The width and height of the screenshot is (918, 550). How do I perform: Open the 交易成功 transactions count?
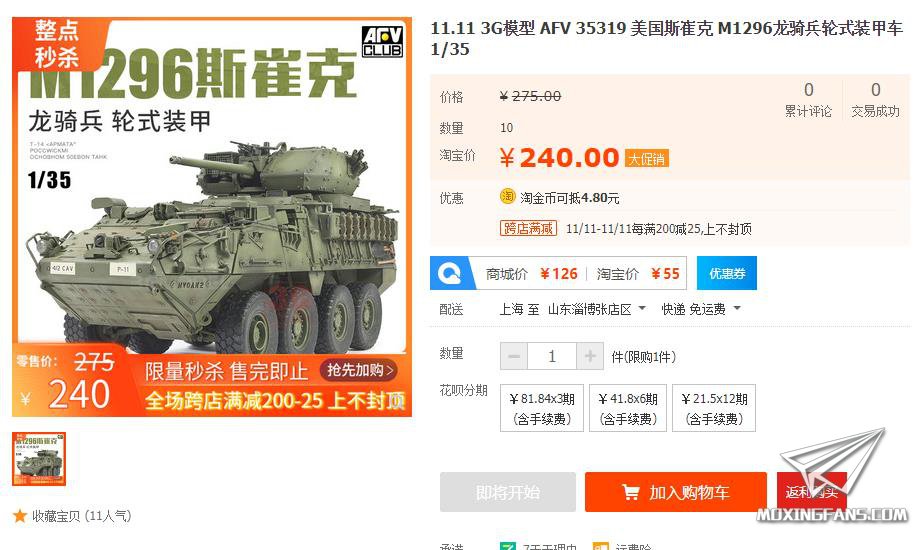875,100
